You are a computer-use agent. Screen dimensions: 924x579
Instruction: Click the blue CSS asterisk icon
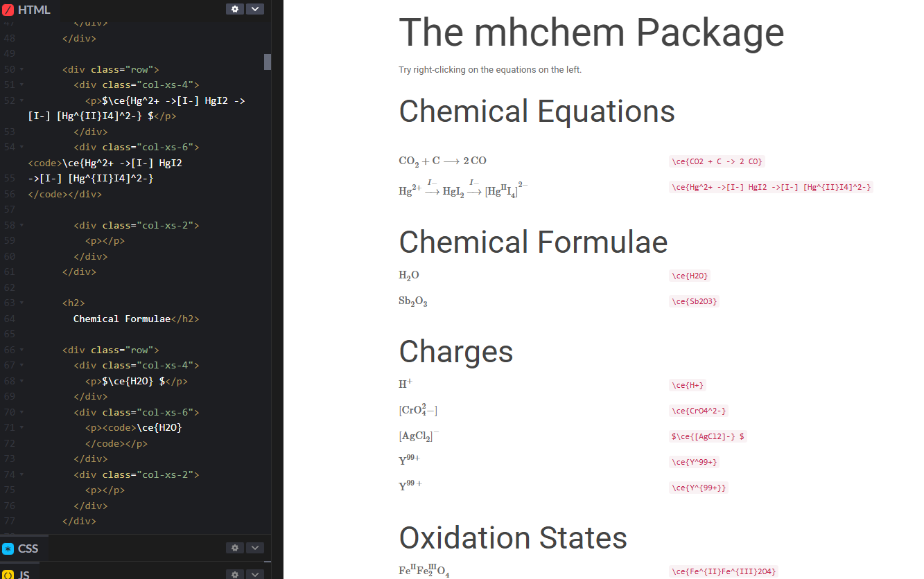pos(7,548)
